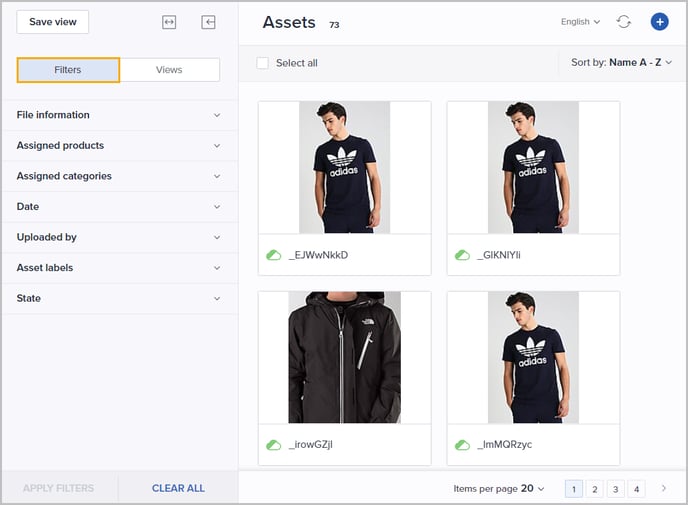Click cloud status icon for _EJWwNkkD
Viewport: 688px width, 505px height.
click(x=274, y=255)
